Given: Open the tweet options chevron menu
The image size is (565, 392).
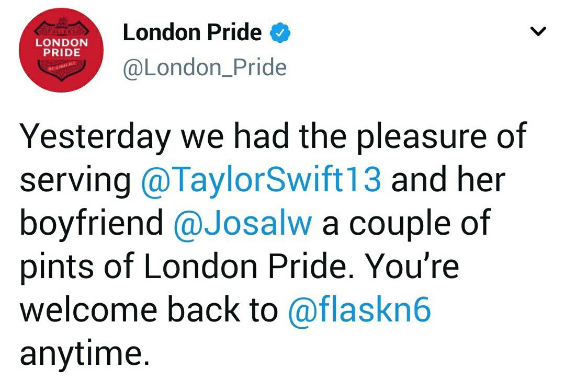Looking at the screenshot, I should 537,32.
